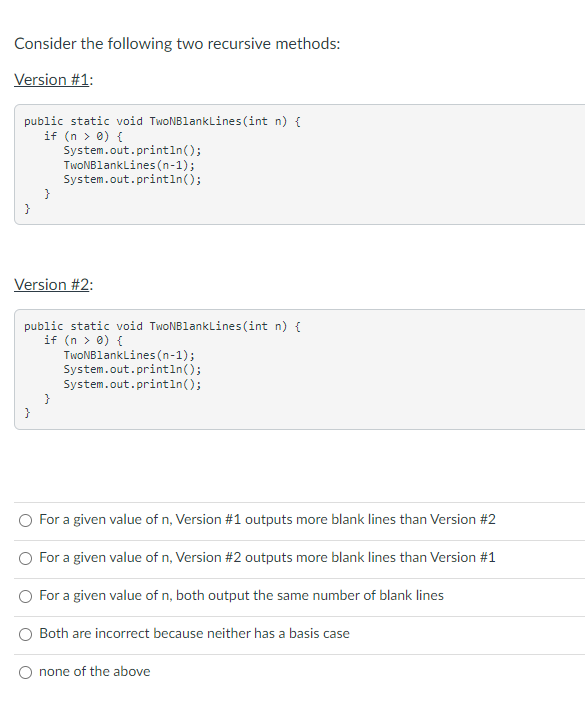Click the 'none of the above' label text
Screen dimensions: 585x703
click(x=95, y=672)
